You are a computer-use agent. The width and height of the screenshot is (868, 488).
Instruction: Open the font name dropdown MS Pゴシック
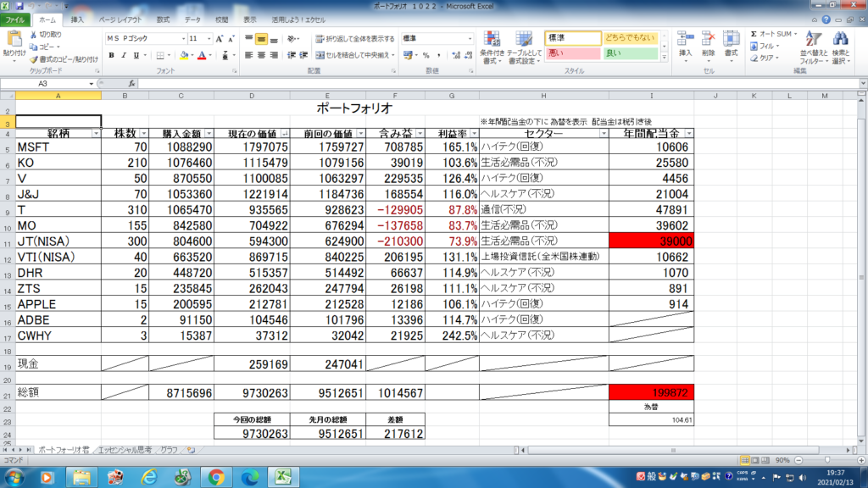click(183, 39)
